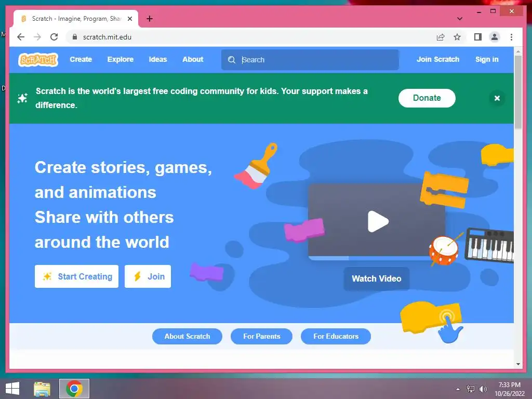Focus the Scratch search field
This screenshot has width=532, height=399.
[310, 60]
